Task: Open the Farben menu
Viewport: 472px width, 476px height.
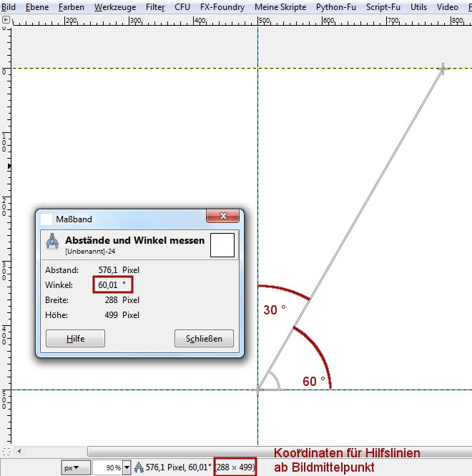Action: click(x=71, y=7)
